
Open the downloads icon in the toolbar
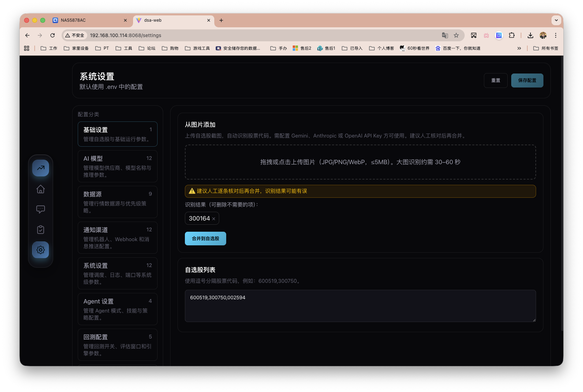coord(530,35)
